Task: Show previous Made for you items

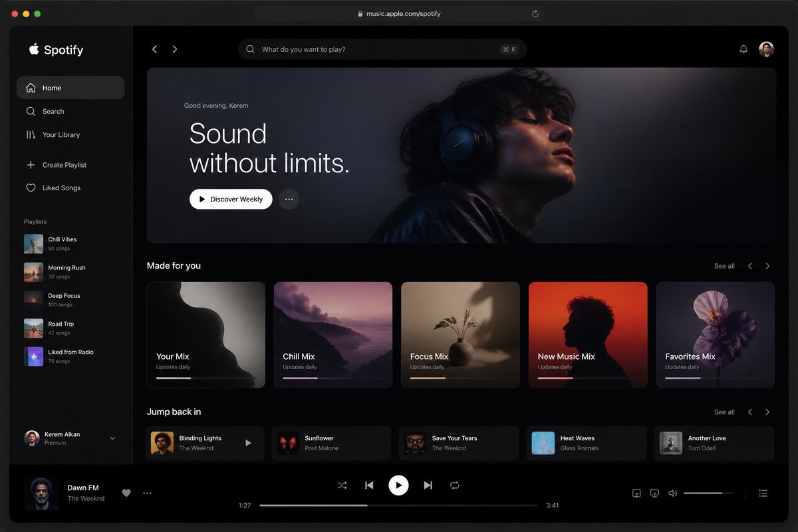Action: point(750,266)
